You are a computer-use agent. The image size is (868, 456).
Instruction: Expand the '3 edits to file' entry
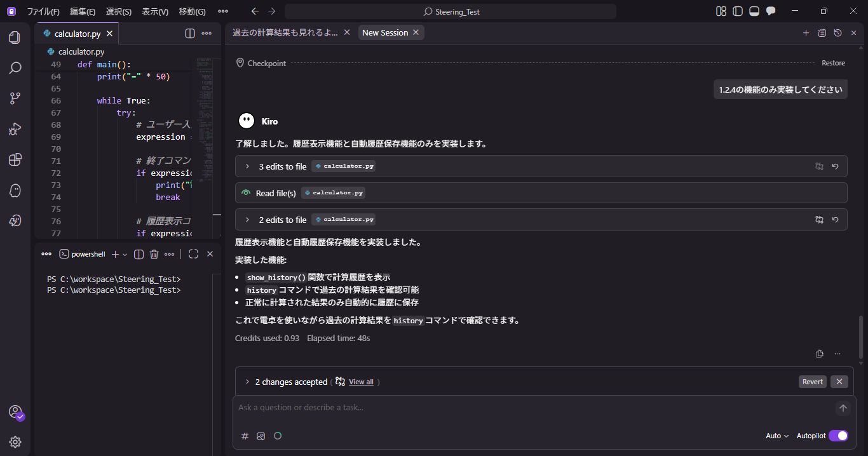click(247, 166)
